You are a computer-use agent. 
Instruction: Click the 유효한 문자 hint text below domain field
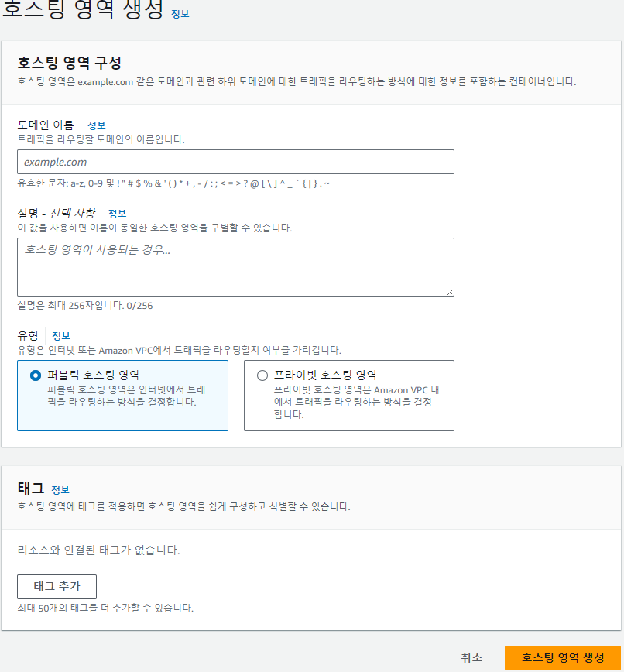(x=173, y=183)
